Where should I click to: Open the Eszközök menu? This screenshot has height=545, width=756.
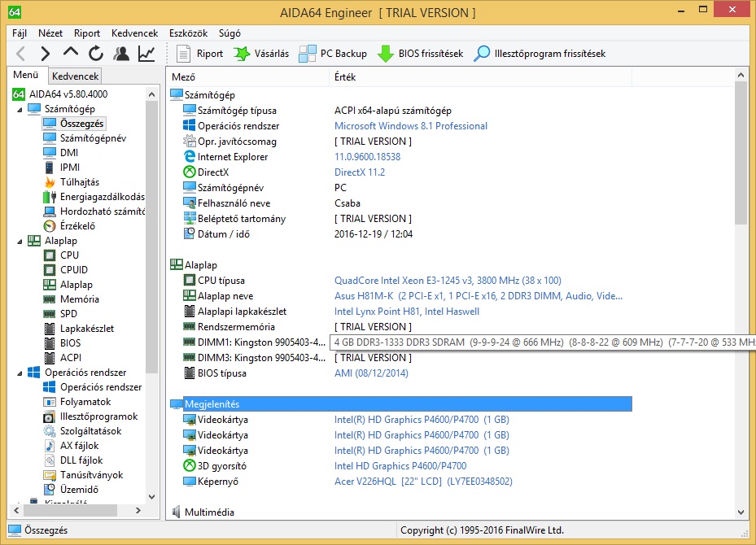point(188,33)
